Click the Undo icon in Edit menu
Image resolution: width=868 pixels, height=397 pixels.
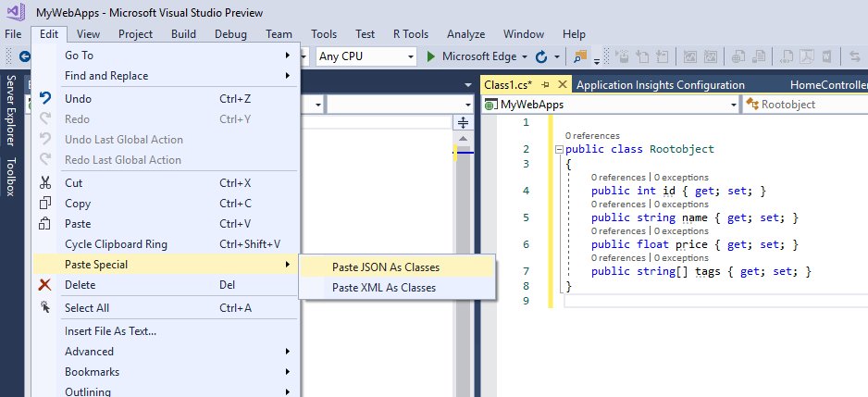click(45, 99)
